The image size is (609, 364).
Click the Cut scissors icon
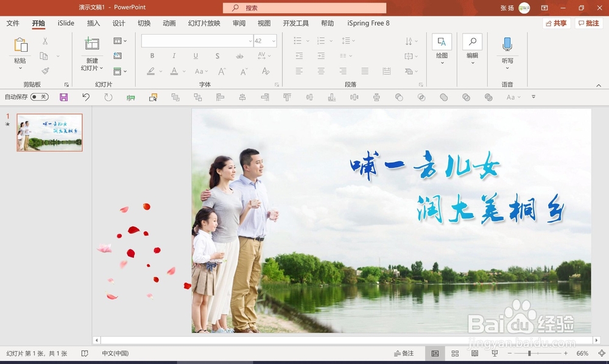(x=45, y=41)
